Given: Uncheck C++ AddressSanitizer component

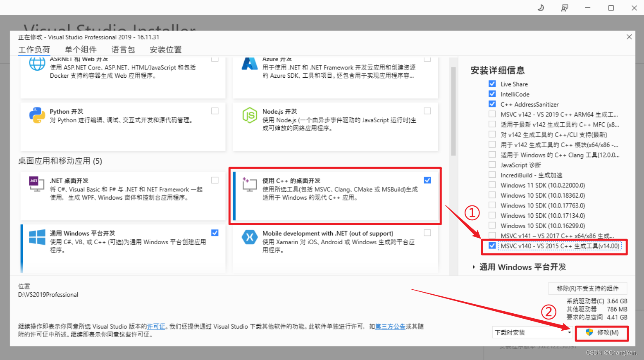Looking at the screenshot, I should click(492, 104).
